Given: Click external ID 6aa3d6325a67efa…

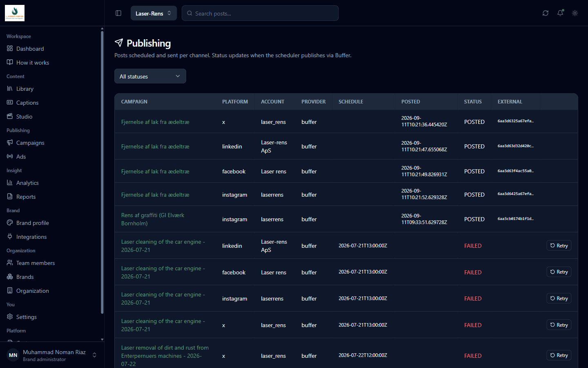Looking at the screenshot, I should tap(515, 121).
